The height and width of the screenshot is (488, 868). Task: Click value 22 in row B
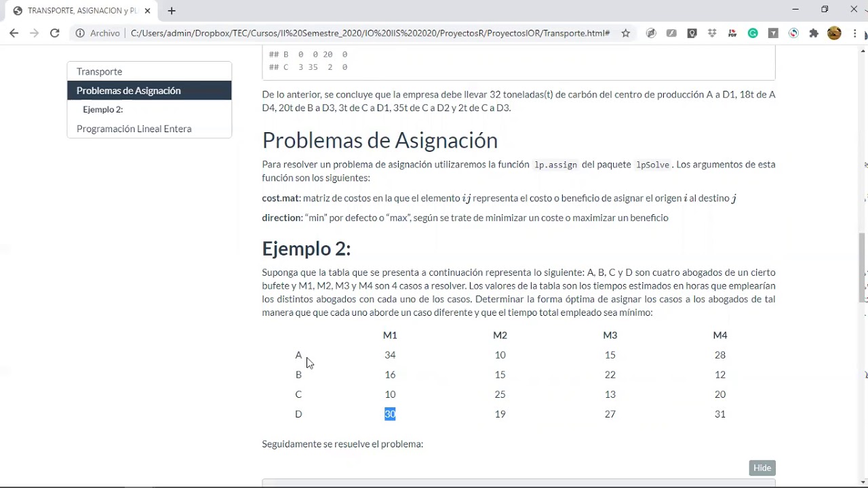pos(610,374)
